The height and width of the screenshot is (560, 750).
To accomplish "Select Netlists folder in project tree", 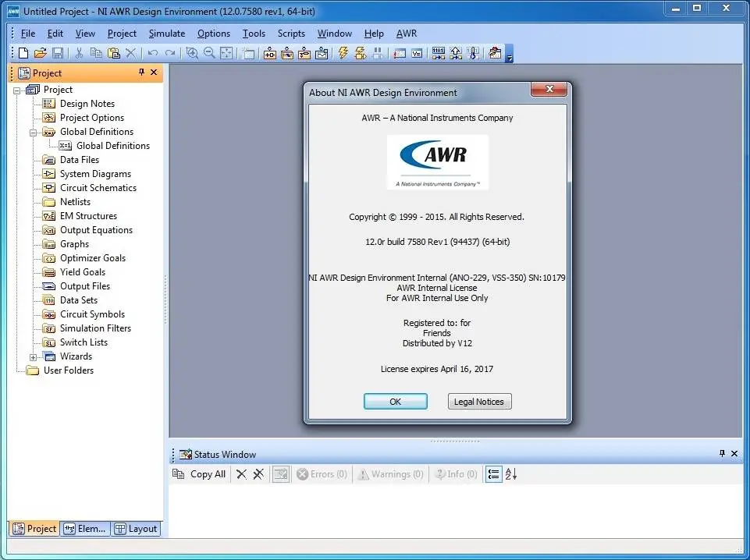I will (x=75, y=202).
